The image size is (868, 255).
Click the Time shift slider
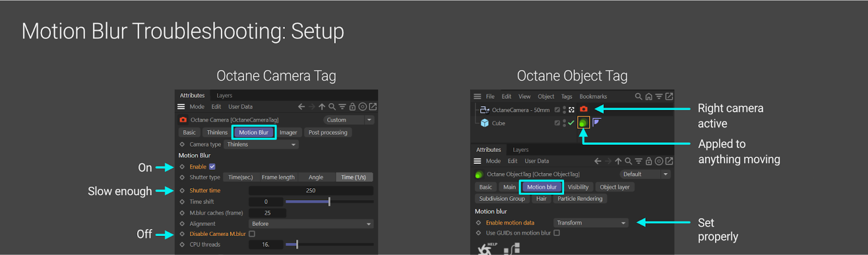pyautogui.click(x=329, y=201)
